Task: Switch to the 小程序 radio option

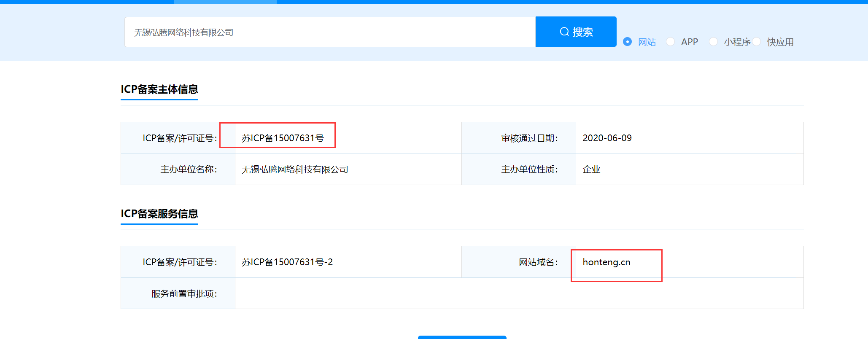Action: 713,42
